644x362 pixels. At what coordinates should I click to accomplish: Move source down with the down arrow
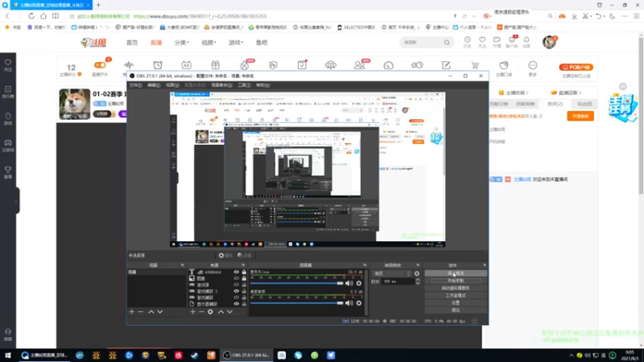pyautogui.click(x=230, y=312)
